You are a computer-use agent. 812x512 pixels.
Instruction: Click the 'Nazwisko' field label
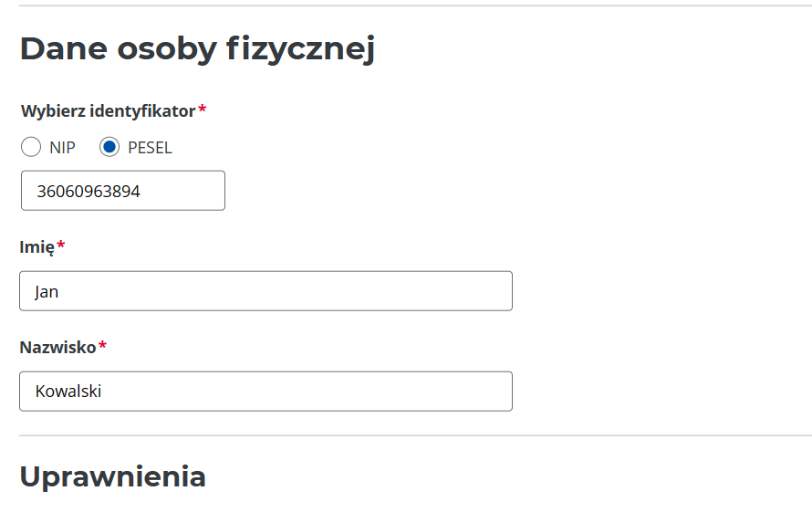tap(57, 347)
